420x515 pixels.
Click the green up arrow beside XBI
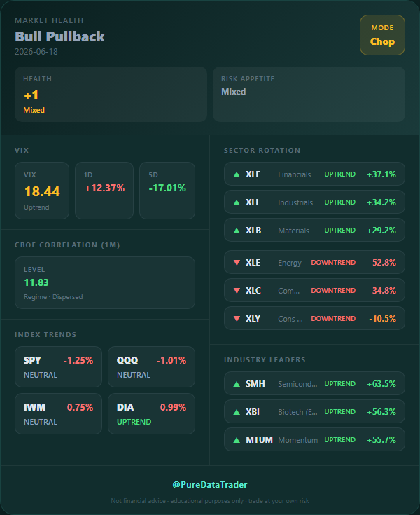(x=237, y=411)
